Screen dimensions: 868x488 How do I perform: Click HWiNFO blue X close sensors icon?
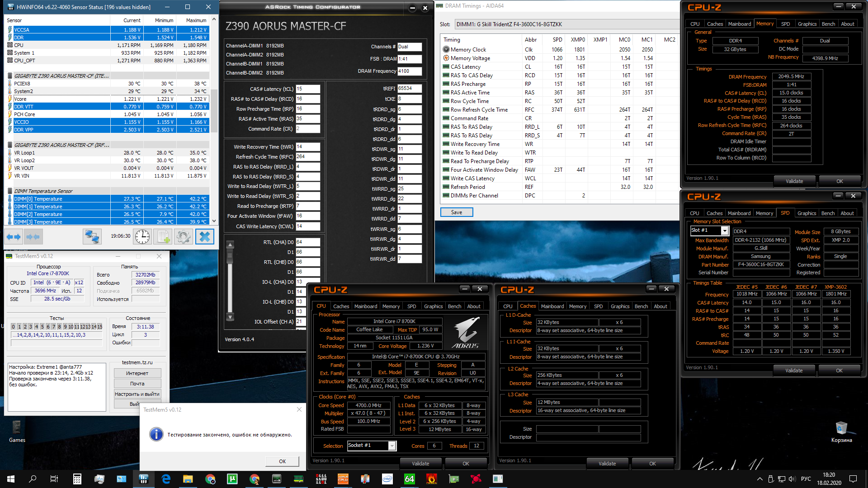pyautogui.click(x=204, y=236)
